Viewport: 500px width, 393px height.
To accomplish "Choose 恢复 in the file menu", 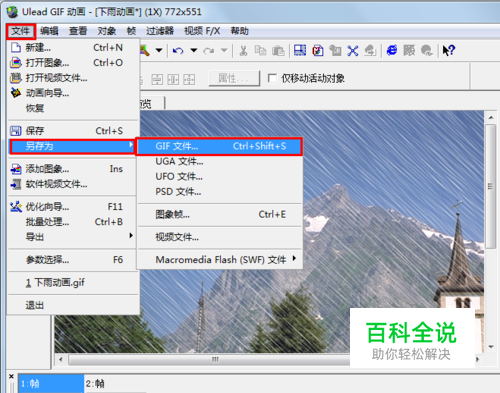I will [73, 108].
